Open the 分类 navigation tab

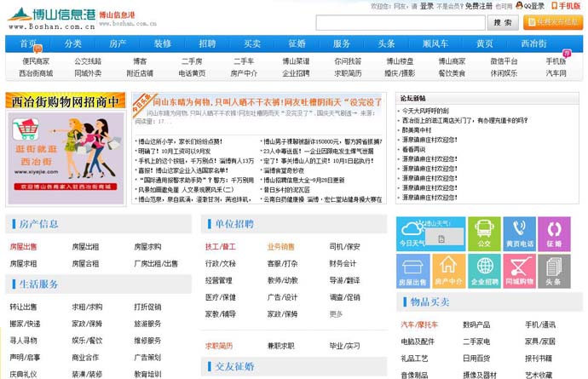tap(72, 43)
